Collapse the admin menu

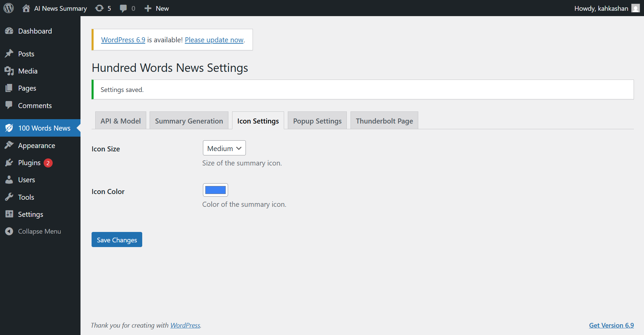pyautogui.click(x=9, y=231)
